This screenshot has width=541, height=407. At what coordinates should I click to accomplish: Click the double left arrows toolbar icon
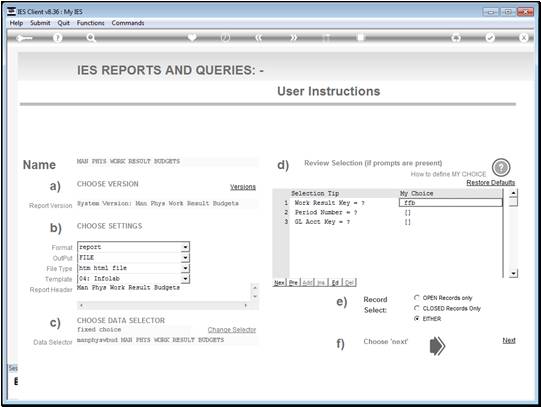coord(258,38)
